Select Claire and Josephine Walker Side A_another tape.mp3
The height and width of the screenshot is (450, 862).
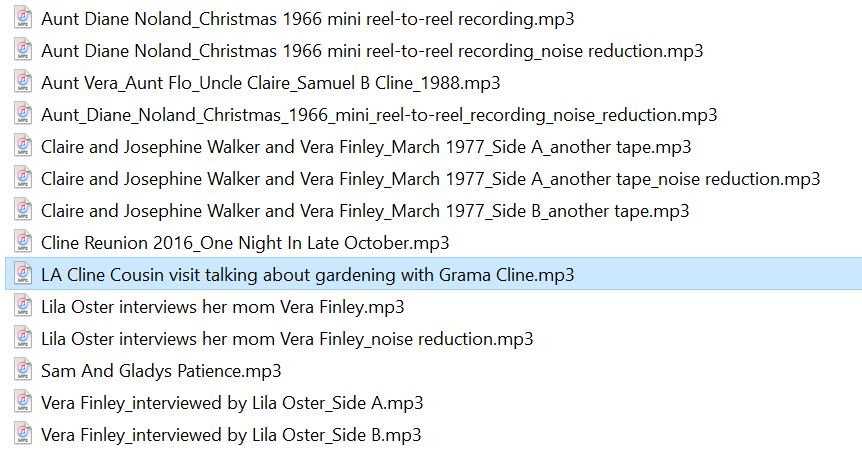point(366,147)
